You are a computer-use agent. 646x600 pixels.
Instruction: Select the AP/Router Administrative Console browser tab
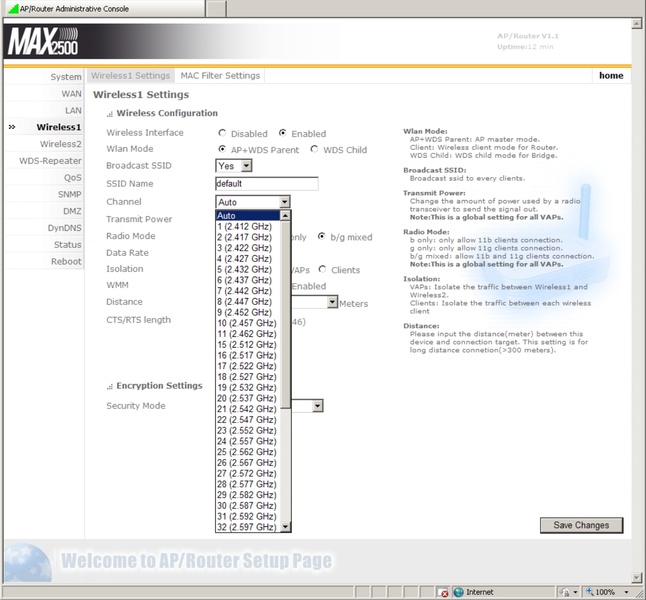point(103,9)
